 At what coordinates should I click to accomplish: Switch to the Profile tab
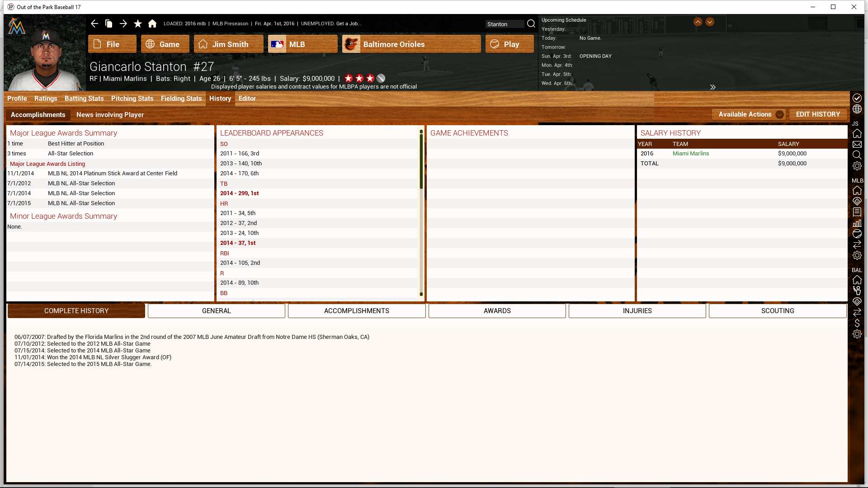(17, 99)
